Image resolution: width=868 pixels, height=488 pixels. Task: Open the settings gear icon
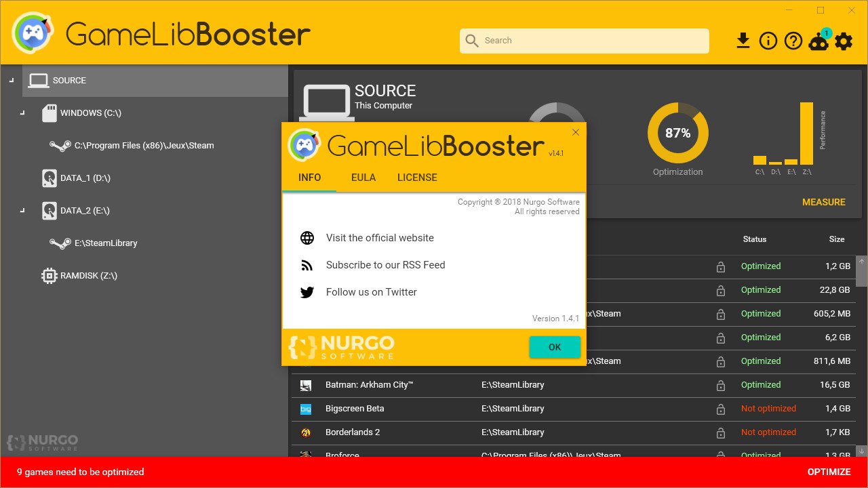pyautogui.click(x=843, y=41)
